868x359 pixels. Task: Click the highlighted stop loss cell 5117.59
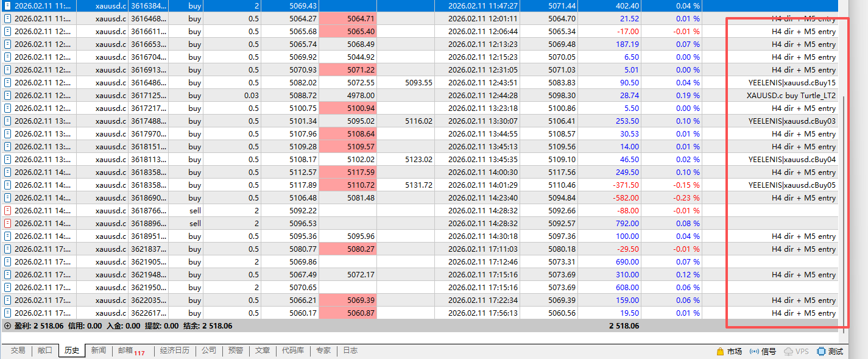(347, 172)
